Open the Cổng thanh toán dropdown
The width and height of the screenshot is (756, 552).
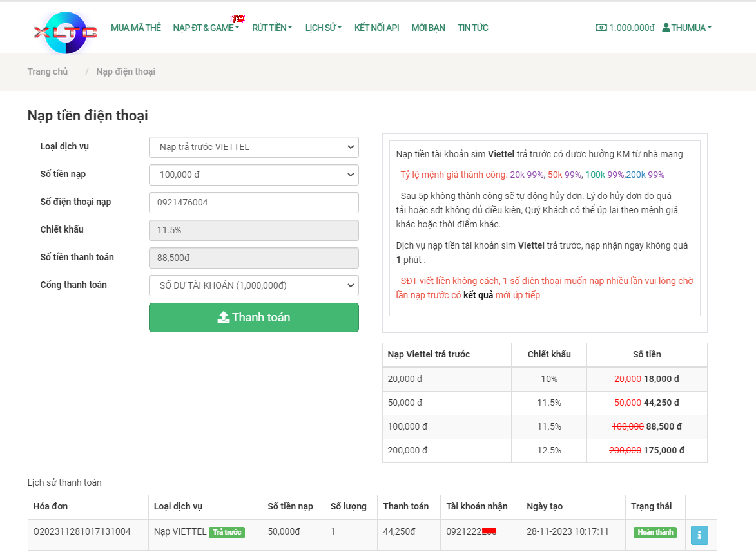pyautogui.click(x=253, y=285)
